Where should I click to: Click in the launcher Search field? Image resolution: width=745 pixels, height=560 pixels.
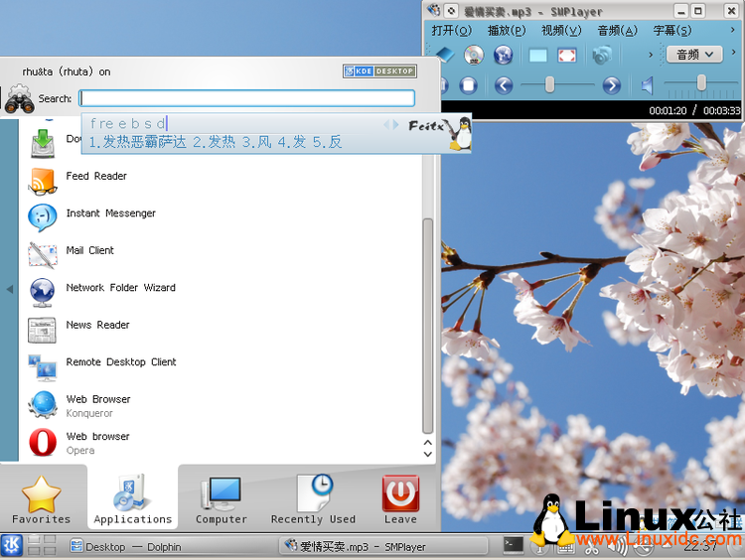coord(246,98)
